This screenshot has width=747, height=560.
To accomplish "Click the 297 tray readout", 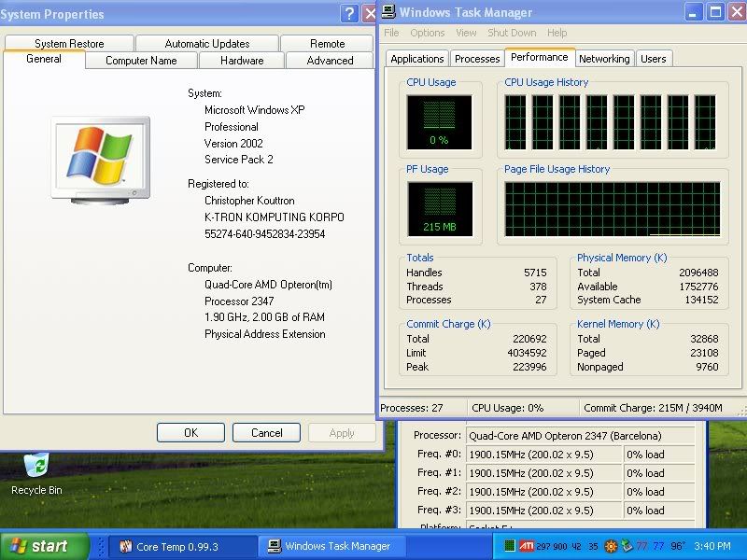I will pos(543,546).
